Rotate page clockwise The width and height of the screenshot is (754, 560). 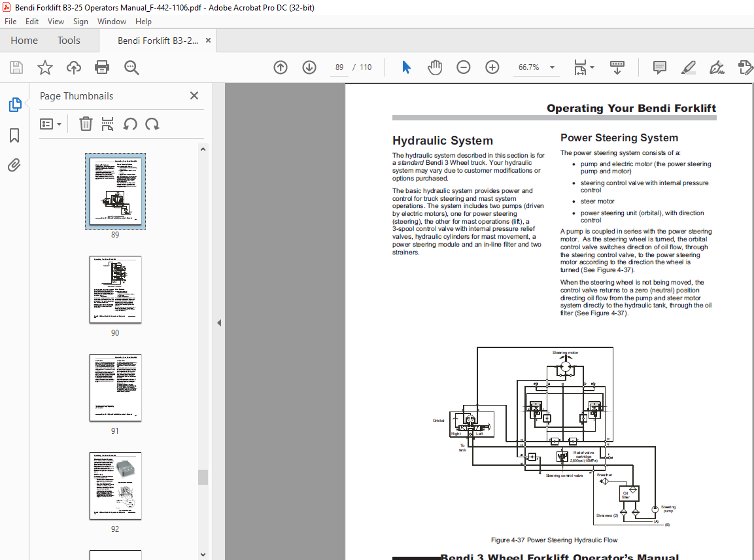pyautogui.click(x=152, y=124)
